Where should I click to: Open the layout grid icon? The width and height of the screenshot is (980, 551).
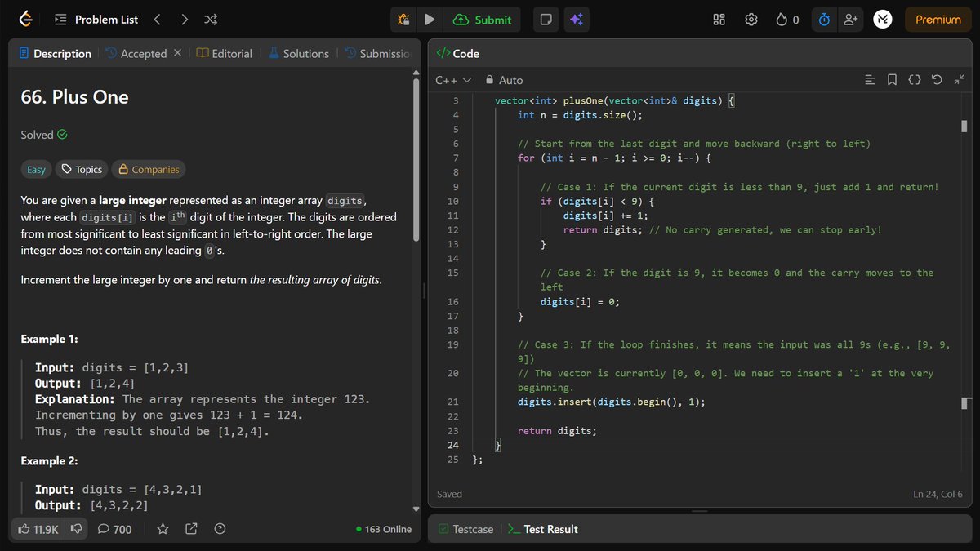pos(719,20)
